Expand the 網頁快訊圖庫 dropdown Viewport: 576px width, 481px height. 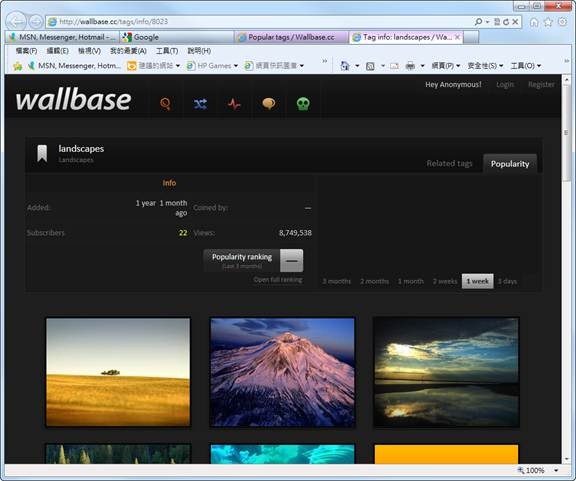(x=302, y=66)
